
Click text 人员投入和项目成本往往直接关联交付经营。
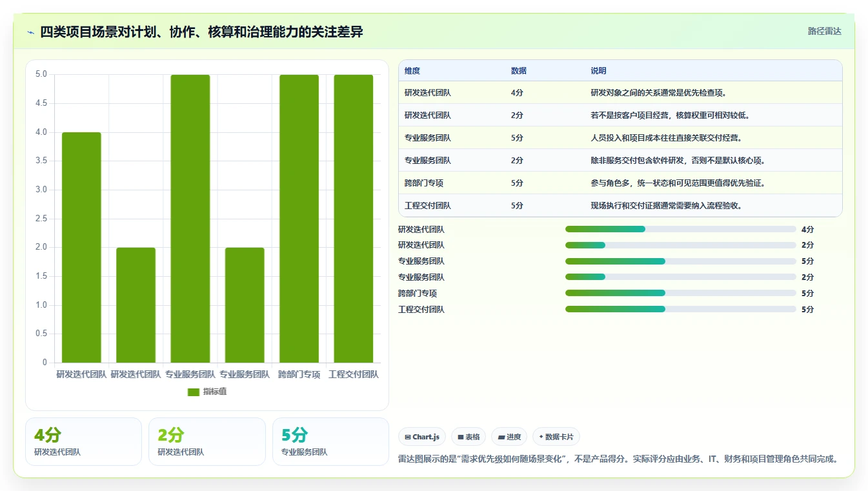point(667,138)
